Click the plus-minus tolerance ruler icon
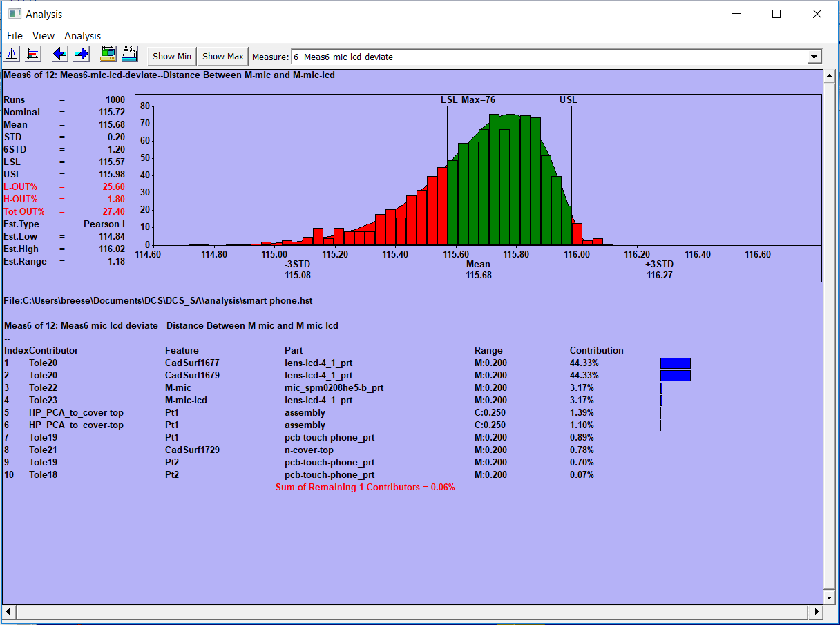The height and width of the screenshot is (625, 840). (x=129, y=53)
